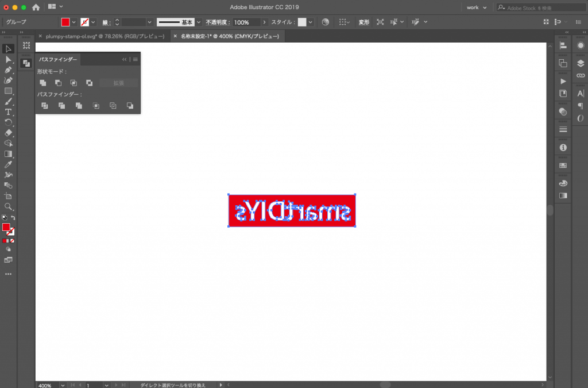Open the work workspace switcher
Image resolution: width=588 pixels, height=388 pixels.
tap(476, 7)
